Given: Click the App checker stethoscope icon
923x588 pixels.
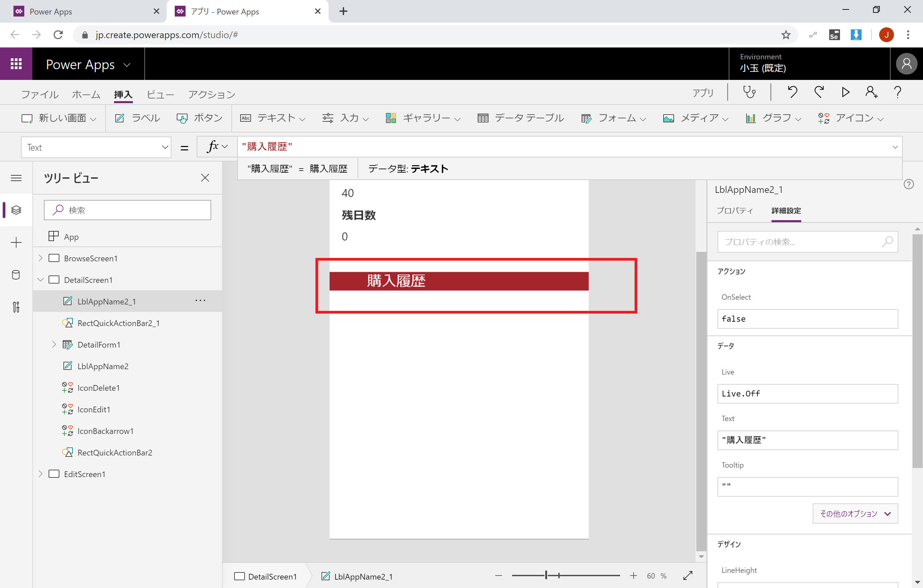Looking at the screenshot, I should coord(749,92).
